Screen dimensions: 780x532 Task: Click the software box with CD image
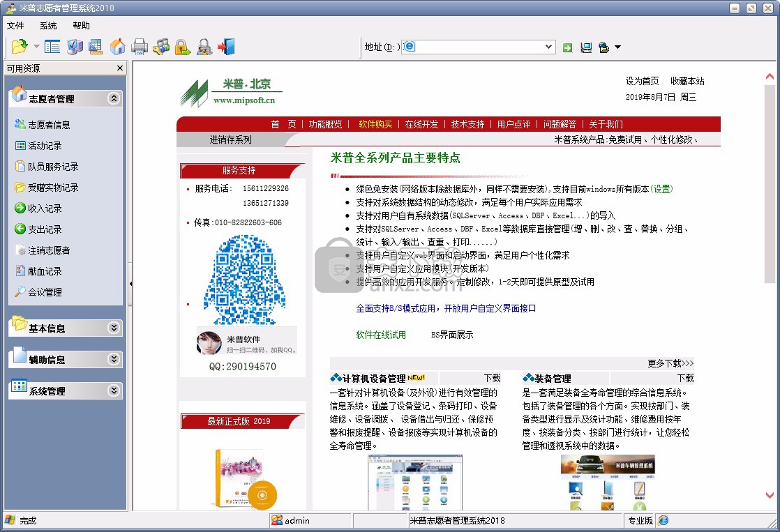point(246,479)
